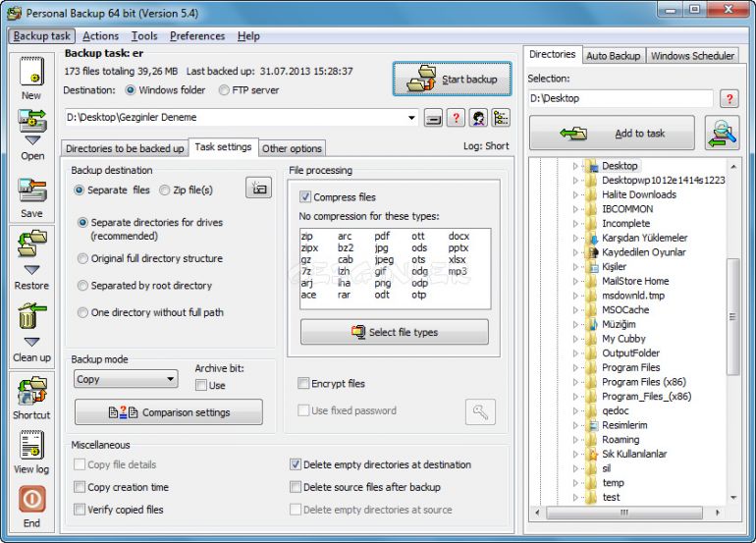
Task: Open the View log icon
Action: pos(31,445)
